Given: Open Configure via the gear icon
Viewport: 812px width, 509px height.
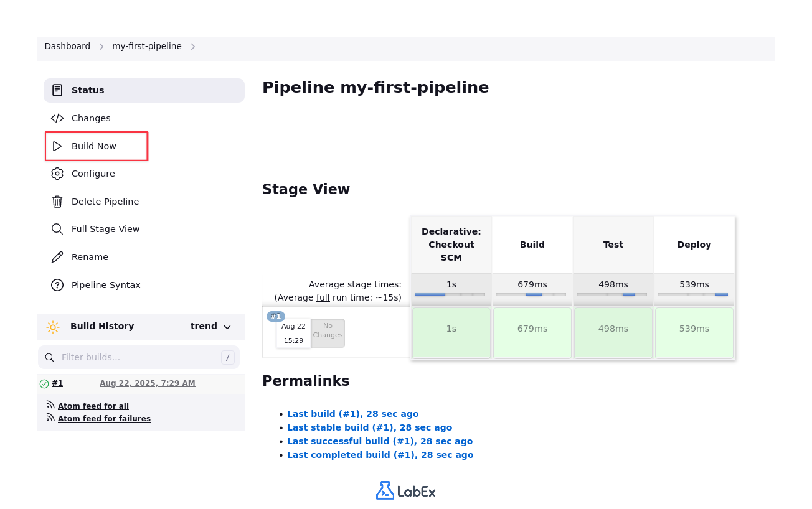Looking at the screenshot, I should pos(57,174).
